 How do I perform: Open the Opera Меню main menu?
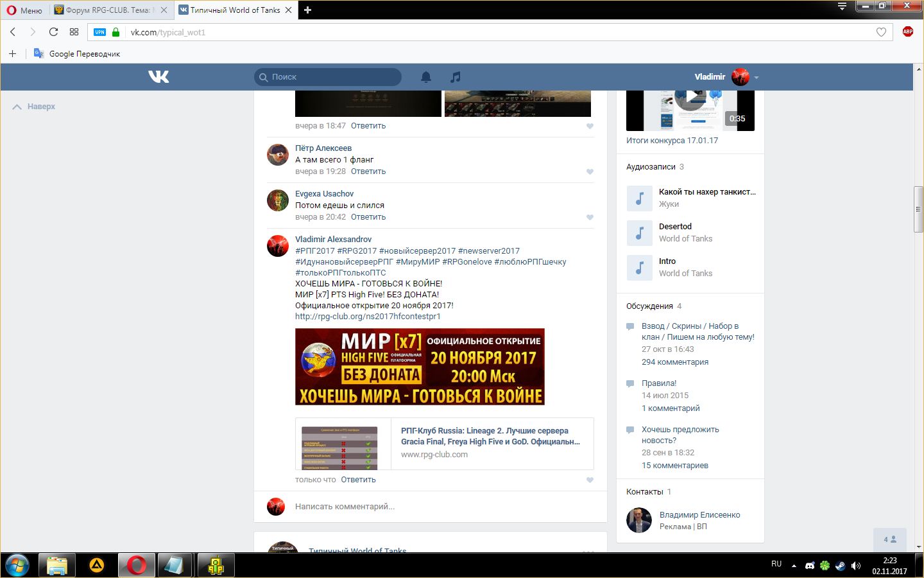[x=24, y=10]
